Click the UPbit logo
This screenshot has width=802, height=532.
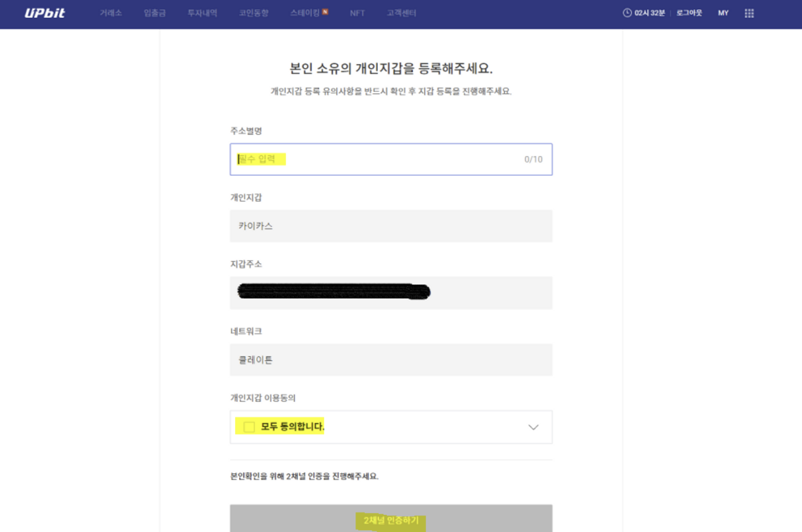[x=44, y=13]
